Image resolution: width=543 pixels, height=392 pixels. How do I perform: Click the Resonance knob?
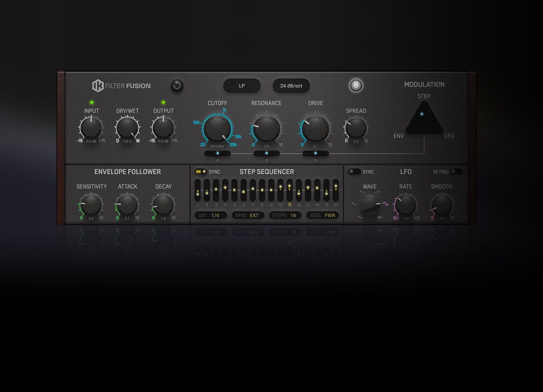[x=266, y=128]
